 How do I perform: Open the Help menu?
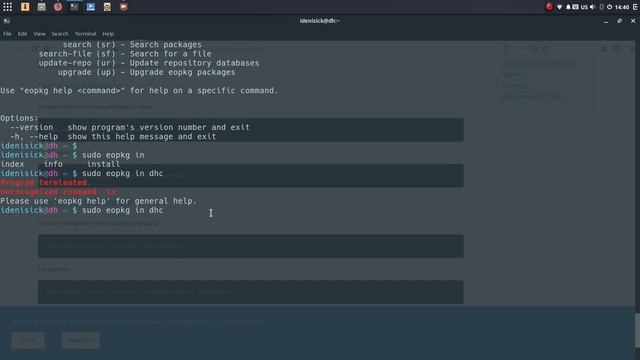point(108,34)
